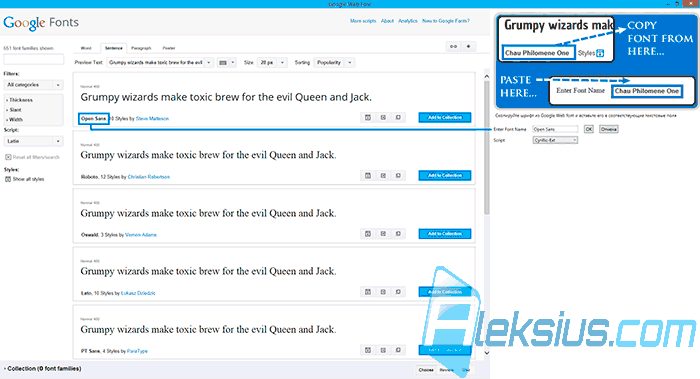
Task: Click the quick-use icon for PT Sans
Action: coord(383,350)
